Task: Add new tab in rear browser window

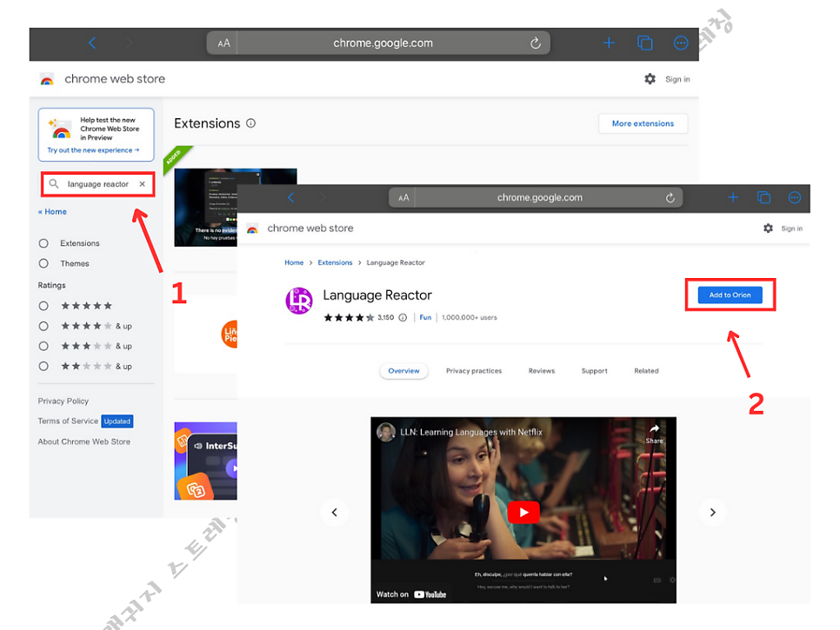Action: [x=609, y=43]
